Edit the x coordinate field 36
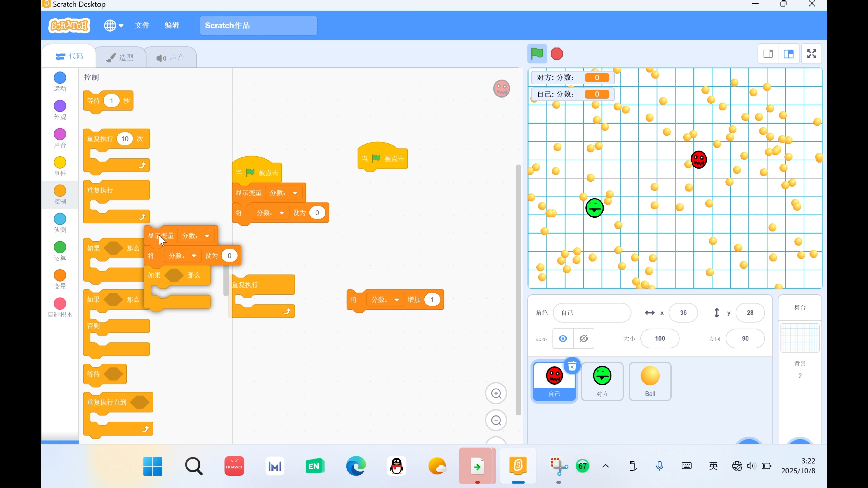 tap(683, 313)
